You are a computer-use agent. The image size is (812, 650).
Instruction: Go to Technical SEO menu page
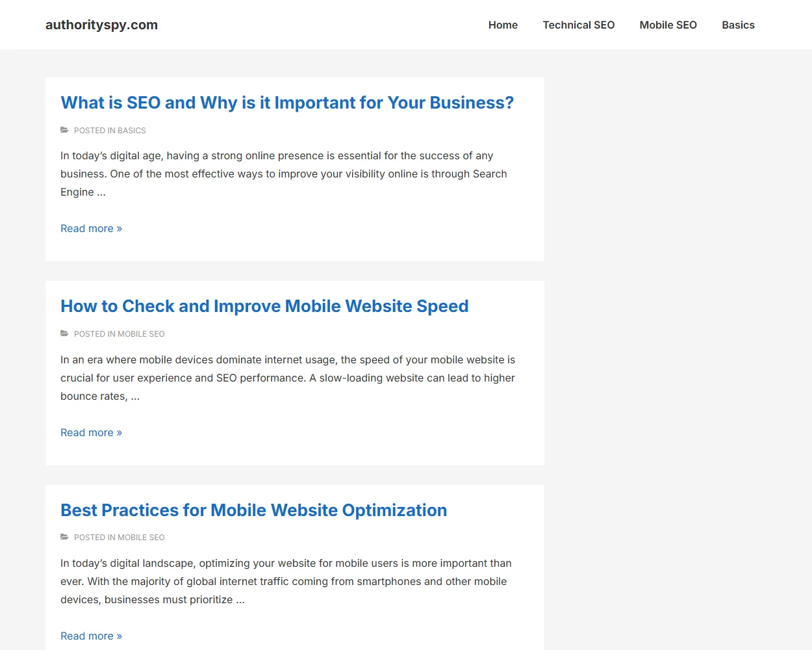(x=578, y=25)
